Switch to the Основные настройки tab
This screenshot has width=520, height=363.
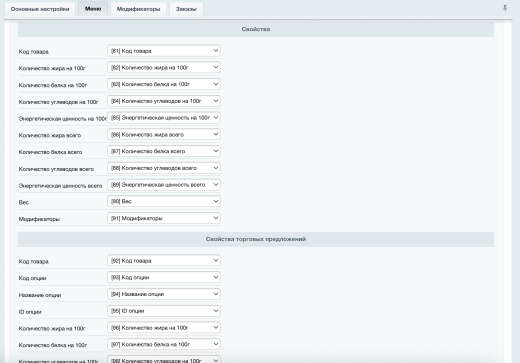tap(40, 9)
